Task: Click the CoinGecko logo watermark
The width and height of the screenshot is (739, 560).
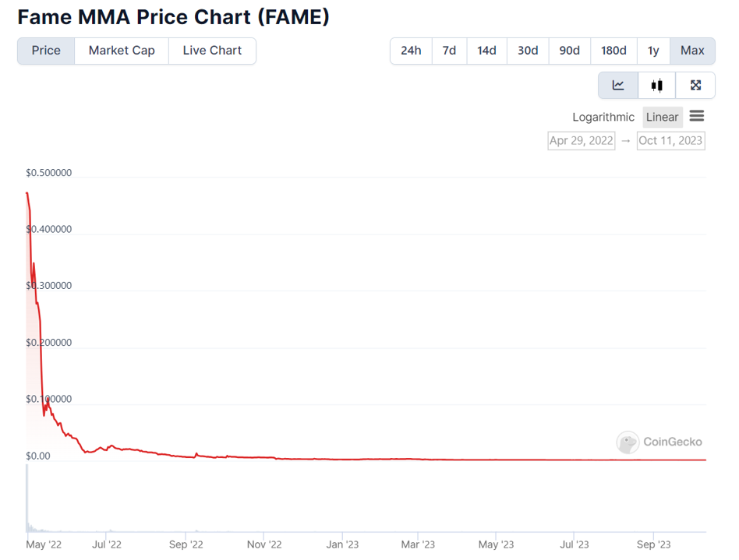Action: pyautogui.click(x=659, y=442)
